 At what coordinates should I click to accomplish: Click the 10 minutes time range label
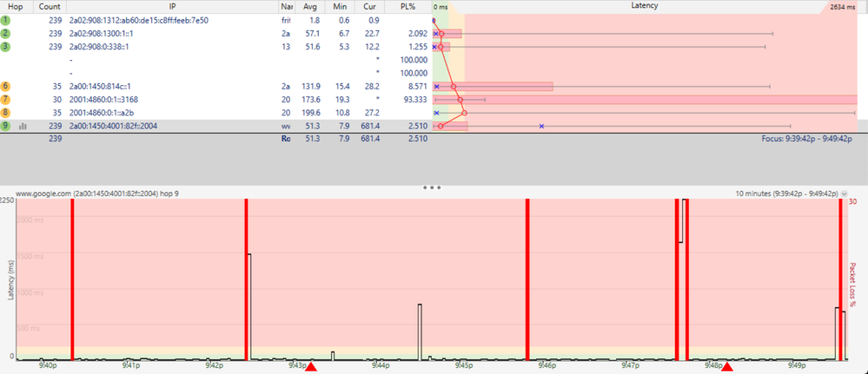click(x=786, y=194)
